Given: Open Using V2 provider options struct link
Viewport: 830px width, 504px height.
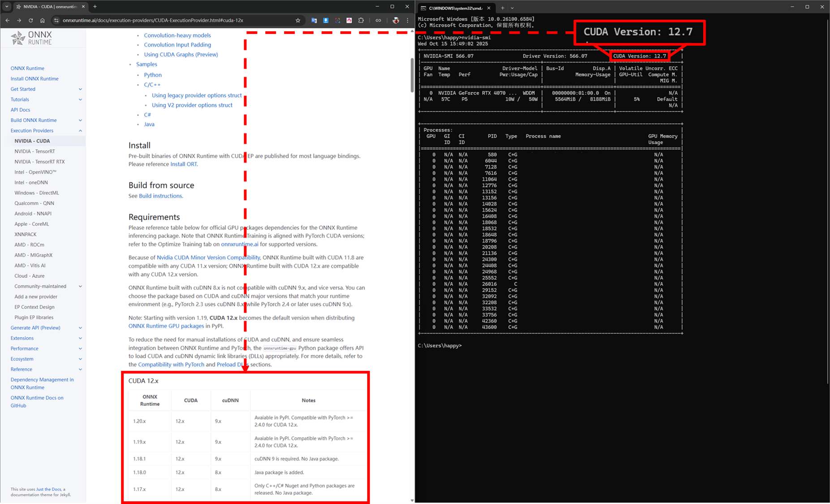Looking at the screenshot, I should [x=192, y=105].
